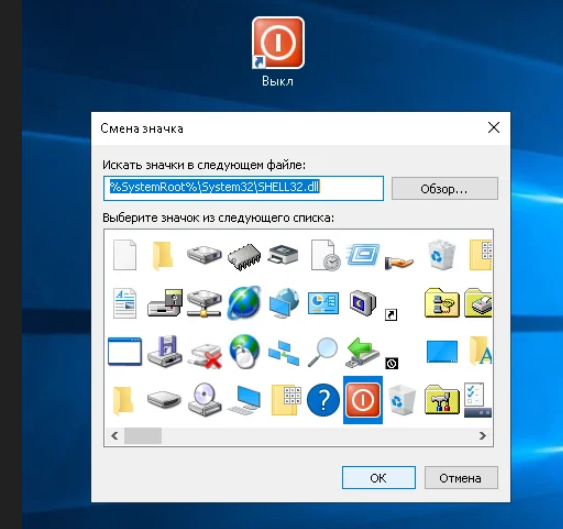Select the flat removable drive icon
Screen dimensions: 563x529
[x=164, y=399]
